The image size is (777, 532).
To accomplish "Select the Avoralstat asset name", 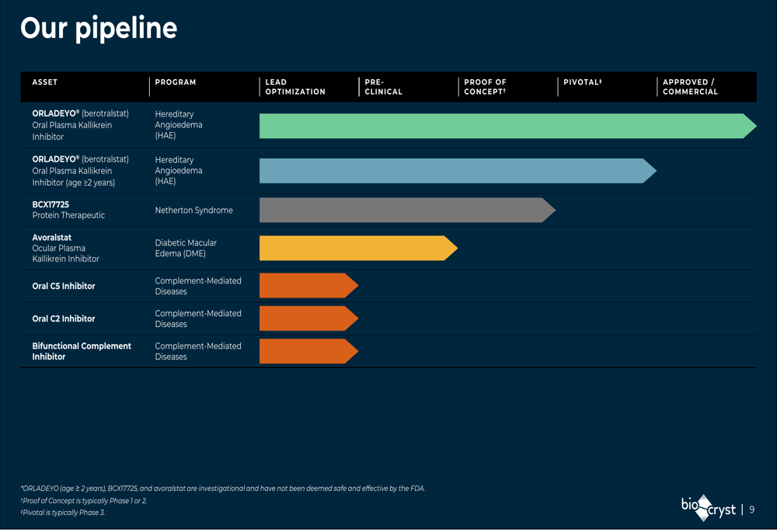I will pyautogui.click(x=52, y=238).
